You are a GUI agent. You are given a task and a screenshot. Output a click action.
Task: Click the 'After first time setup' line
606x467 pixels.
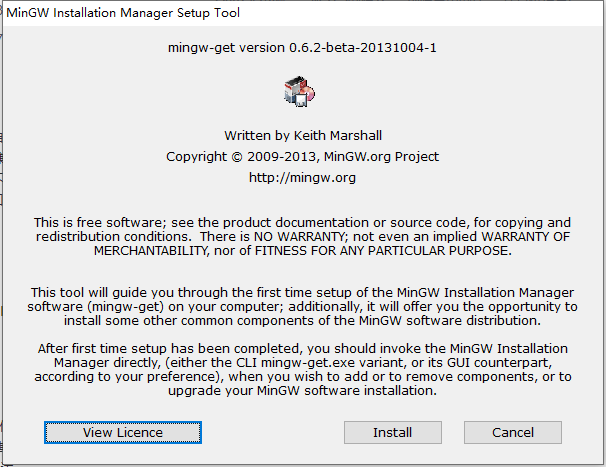(303, 349)
